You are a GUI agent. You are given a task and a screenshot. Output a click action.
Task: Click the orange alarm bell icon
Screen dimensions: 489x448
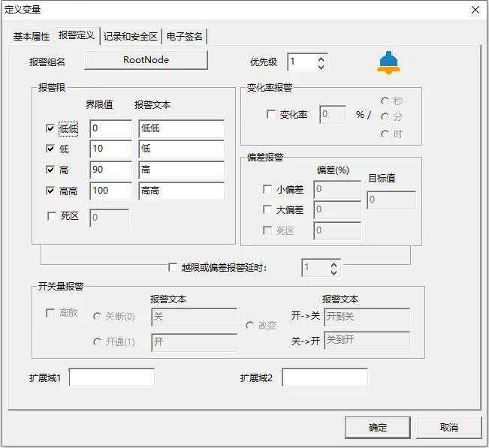point(388,63)
